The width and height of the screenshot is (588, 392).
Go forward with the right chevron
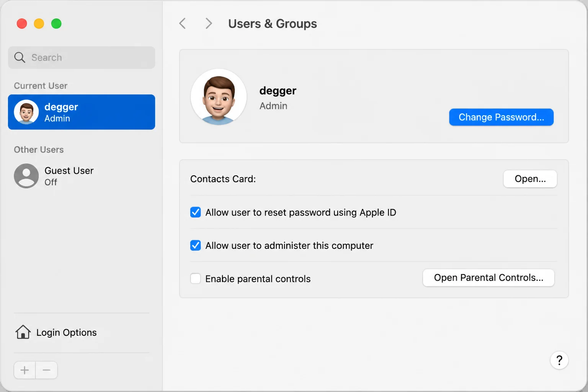pyautogui.click(x=209, y=24)
